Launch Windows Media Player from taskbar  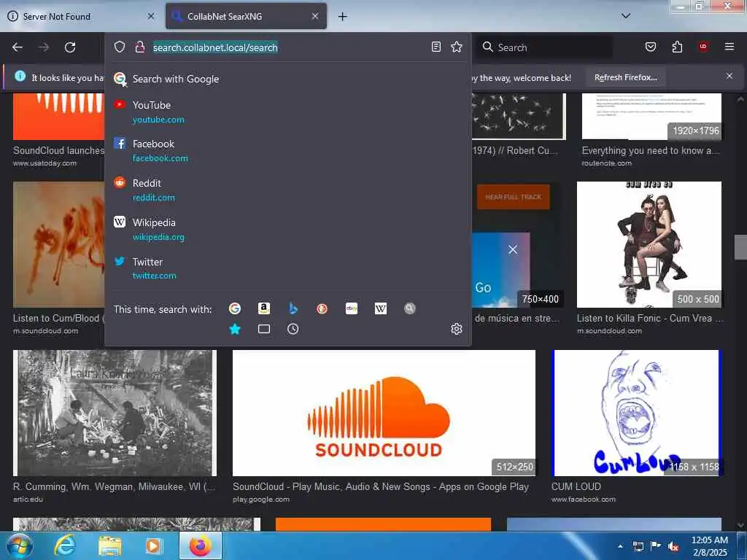pos(154,545)
